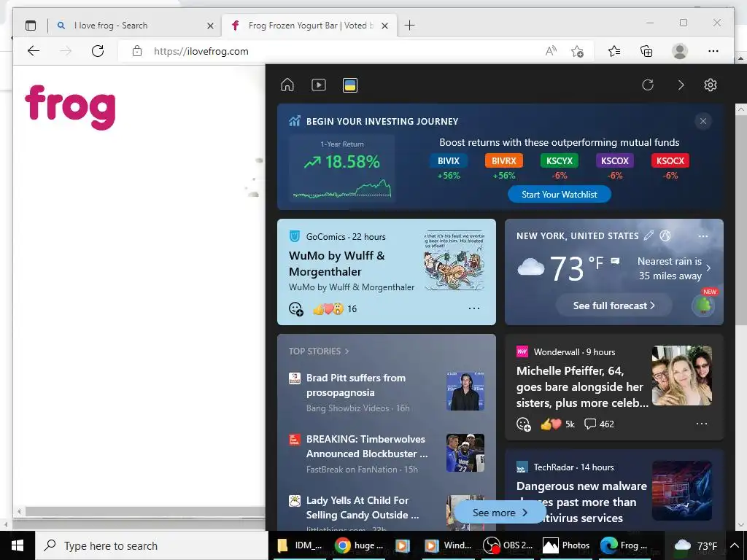Reload the page with Edge refresh icon
747x560 pixels.
click(98, 51)
